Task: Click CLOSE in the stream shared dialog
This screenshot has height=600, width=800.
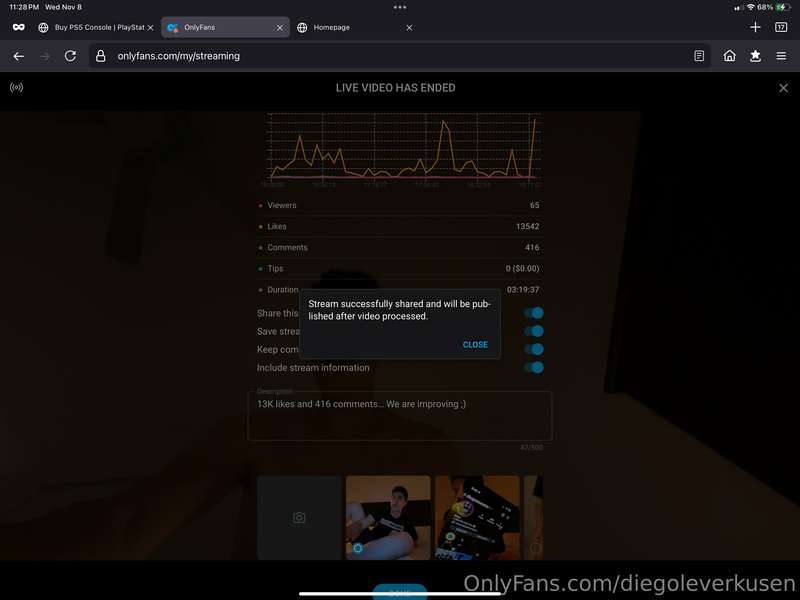Action: (x=475, y=345)
